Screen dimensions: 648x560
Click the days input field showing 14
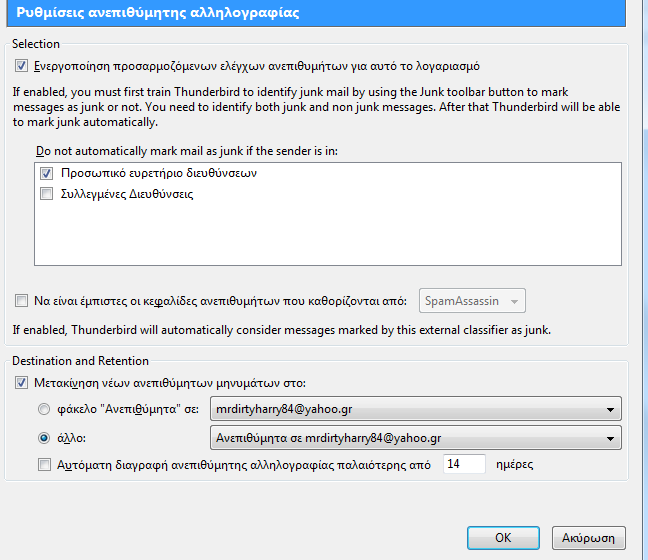pos(464,464)
